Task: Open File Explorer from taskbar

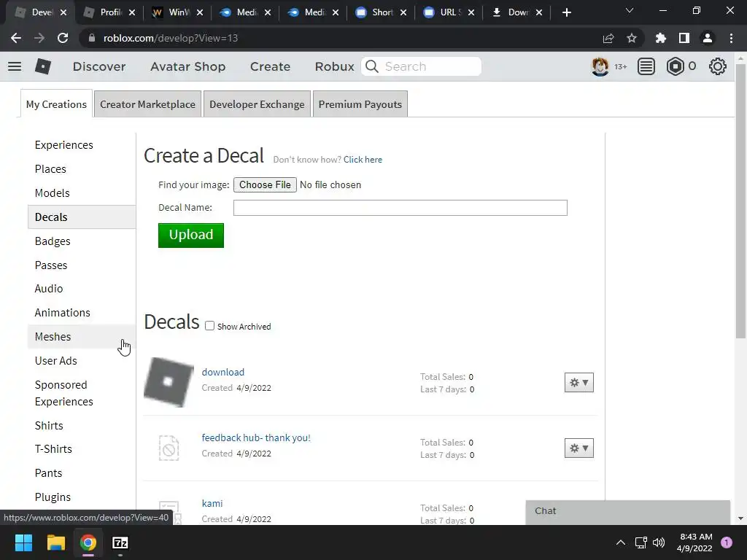Action: (x=55, y=542)
